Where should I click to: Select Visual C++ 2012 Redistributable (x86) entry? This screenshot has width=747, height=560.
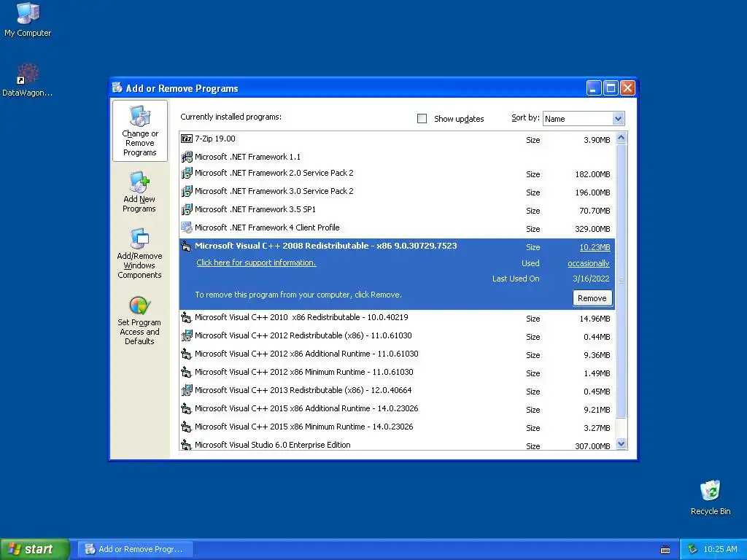[x=397, y=335]
